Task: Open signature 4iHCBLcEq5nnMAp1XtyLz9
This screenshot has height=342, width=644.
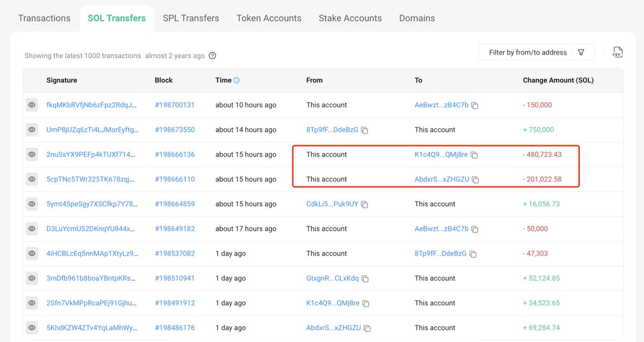Action: click(x=92, y=253)
